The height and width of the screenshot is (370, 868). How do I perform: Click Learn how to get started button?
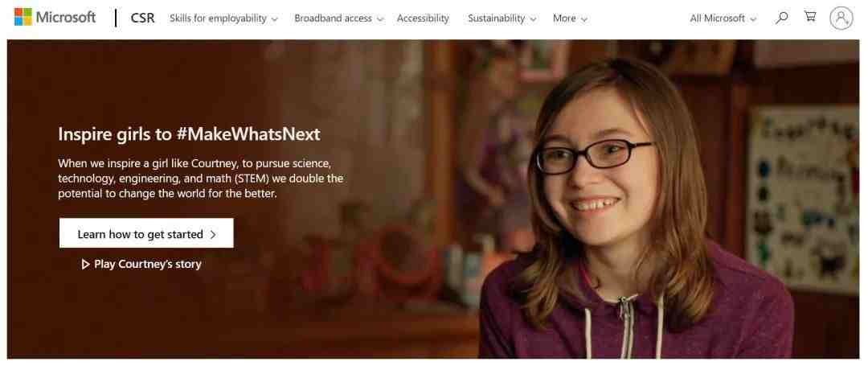(147, 233)
